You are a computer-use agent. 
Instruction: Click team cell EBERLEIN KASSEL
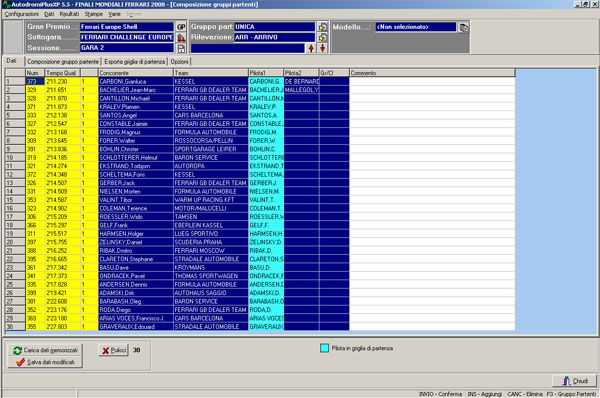pos(211,225)
